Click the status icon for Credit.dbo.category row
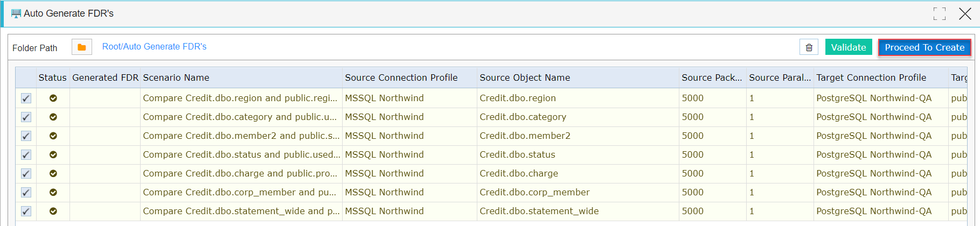 53,117
